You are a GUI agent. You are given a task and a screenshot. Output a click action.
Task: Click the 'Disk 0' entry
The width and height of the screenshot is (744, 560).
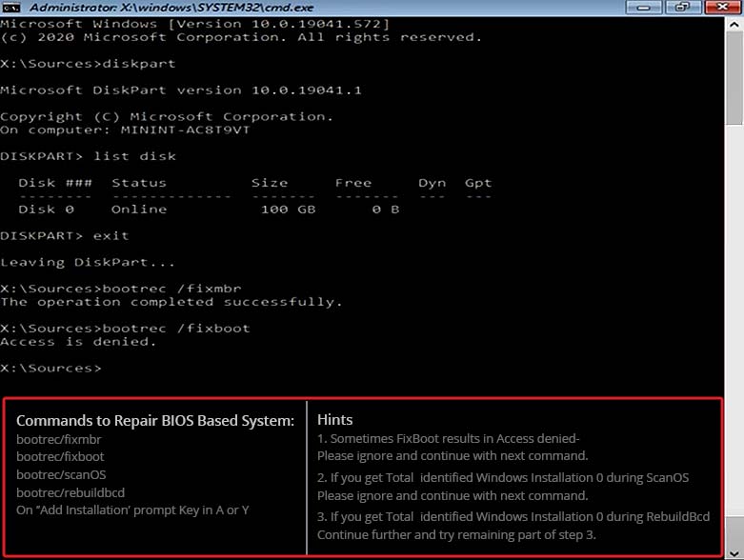(46, 210)
